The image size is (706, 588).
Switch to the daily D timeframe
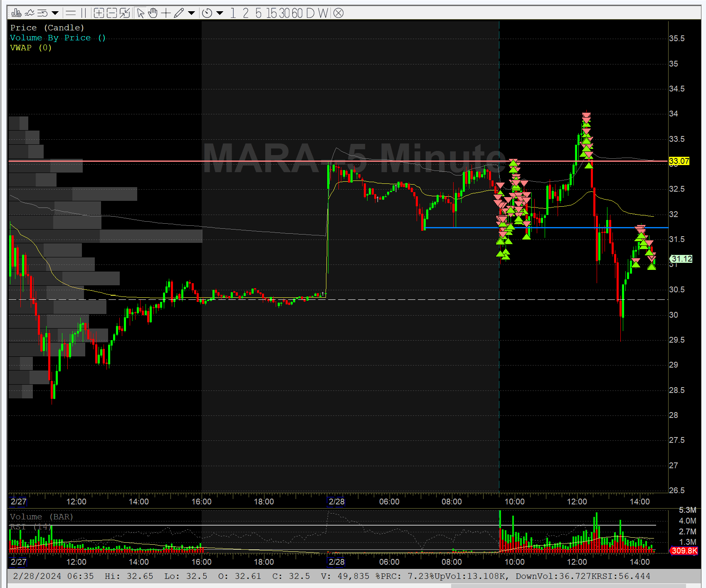pyautogui.click(x=310, y=13)
